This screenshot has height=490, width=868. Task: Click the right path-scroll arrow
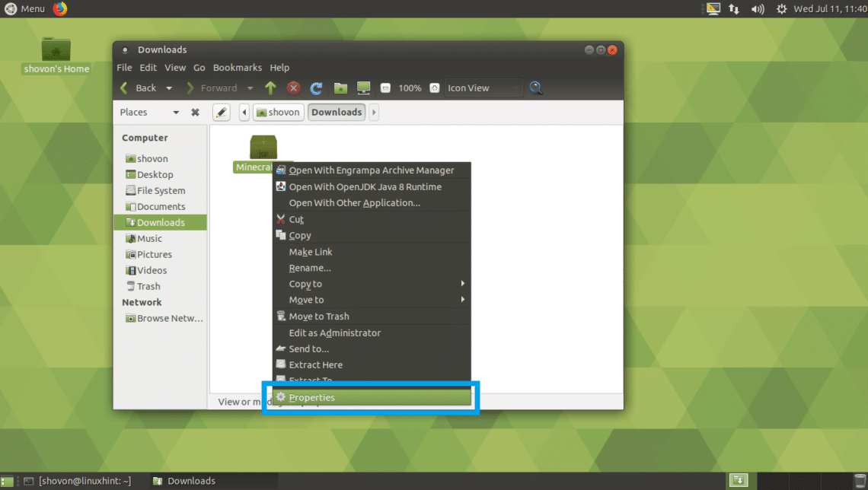[x=374, y=113]
